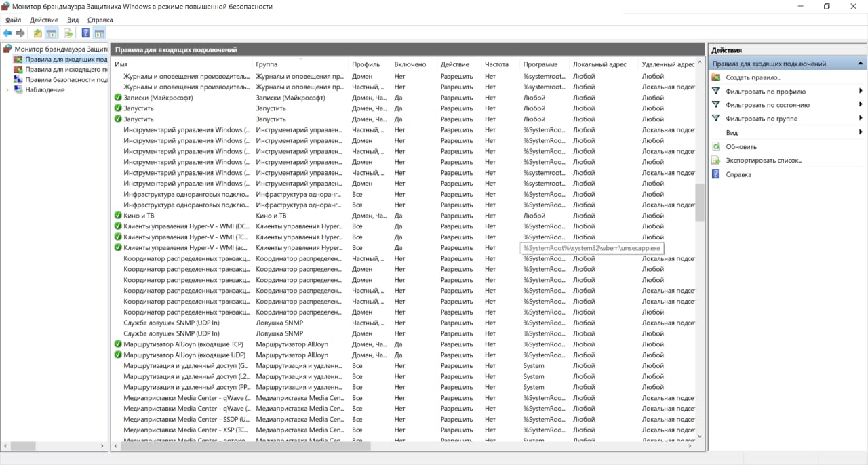Screen dimensions: 868x465
Task: Click the export icon beside Экспортировать список
Action: 715,161
